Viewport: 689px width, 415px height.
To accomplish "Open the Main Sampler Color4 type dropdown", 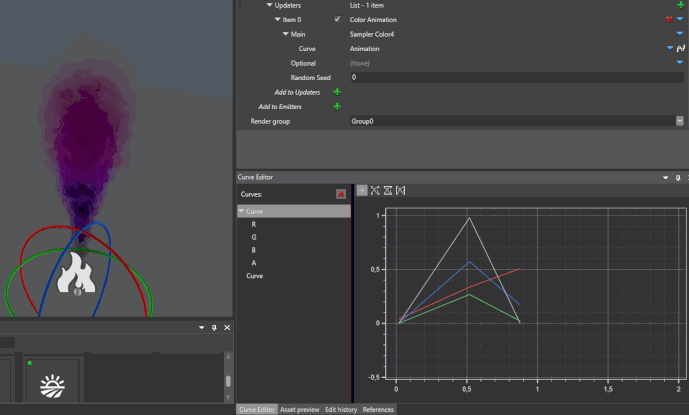I will click(x=680, y=34).
